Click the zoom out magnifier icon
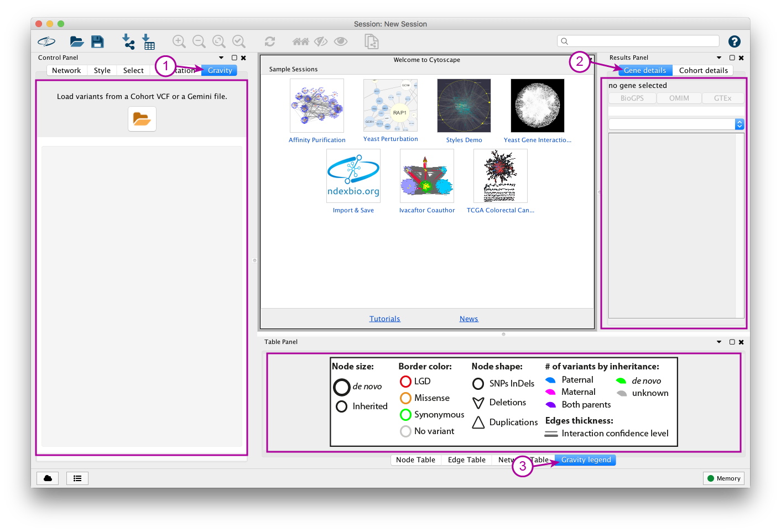The width and height of the screenshot is (781, 532). pos(199,41)
